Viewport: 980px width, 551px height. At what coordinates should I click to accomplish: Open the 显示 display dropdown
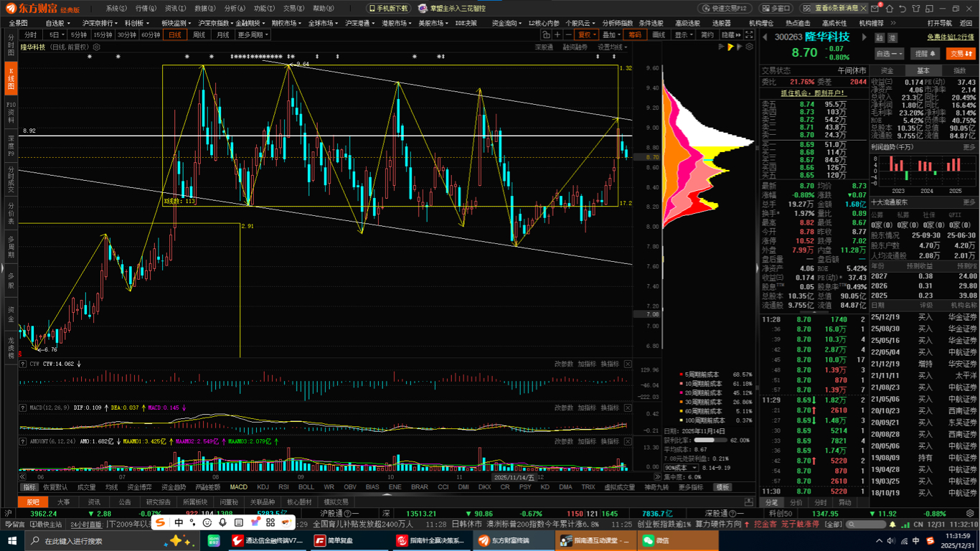683,34
